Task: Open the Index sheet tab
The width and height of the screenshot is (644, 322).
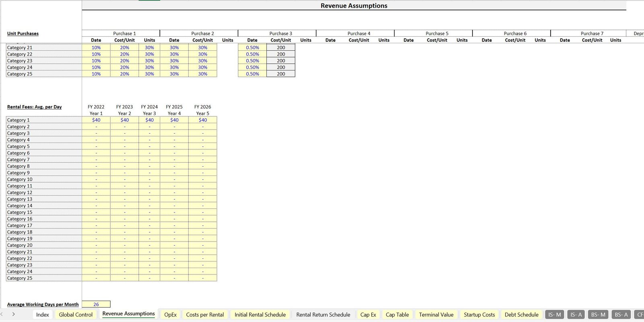Action: 42,315
